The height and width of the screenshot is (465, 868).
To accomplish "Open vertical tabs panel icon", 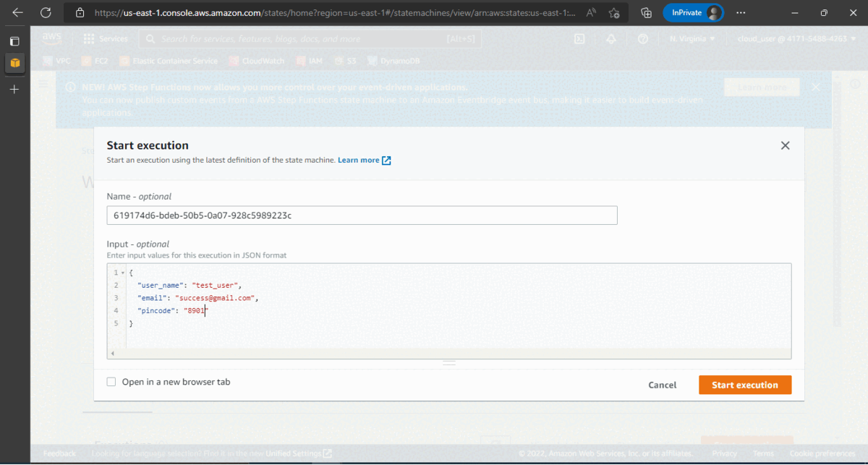I will coord(14,41).
